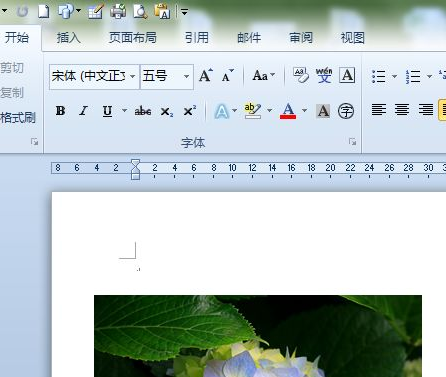Center align the text
This screenshot has width=446, height=377.
(x=402, y=110)
